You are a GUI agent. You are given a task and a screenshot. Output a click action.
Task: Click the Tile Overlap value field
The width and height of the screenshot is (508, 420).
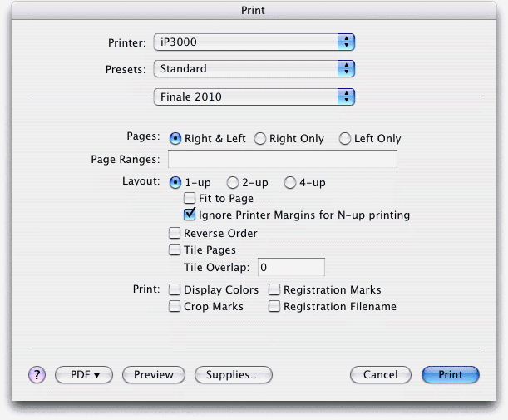coord(291,267)
